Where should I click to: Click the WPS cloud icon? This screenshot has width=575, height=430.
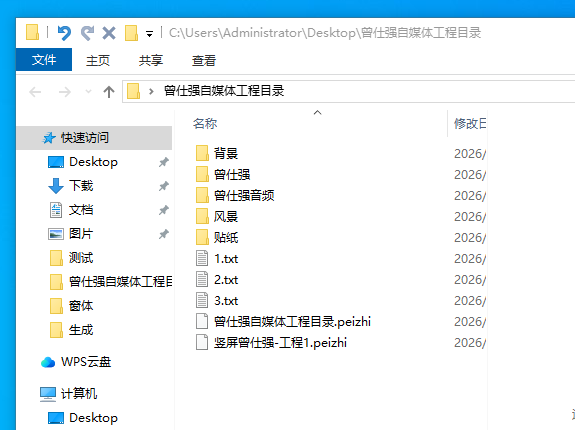pos(48,362)
